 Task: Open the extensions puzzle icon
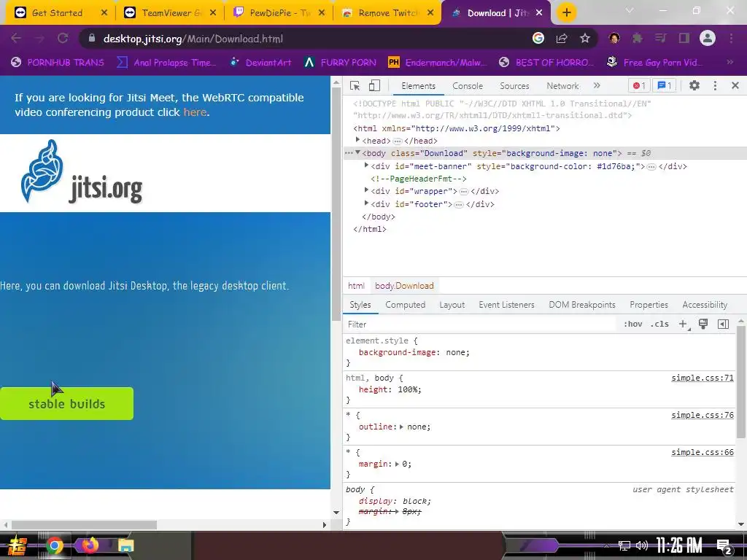pos(637,38)
